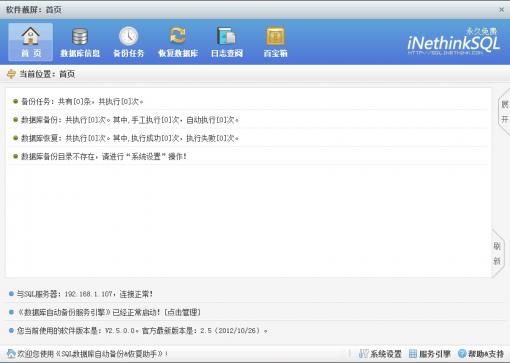This screenshot has width=510, height=363.
Task: Open the 数据库信息 database icon
Action: [x=80, y=42]
